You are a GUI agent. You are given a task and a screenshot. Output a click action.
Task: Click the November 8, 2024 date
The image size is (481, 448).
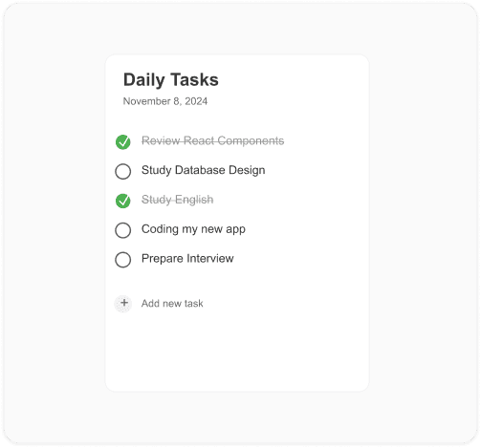click(165, 101)
